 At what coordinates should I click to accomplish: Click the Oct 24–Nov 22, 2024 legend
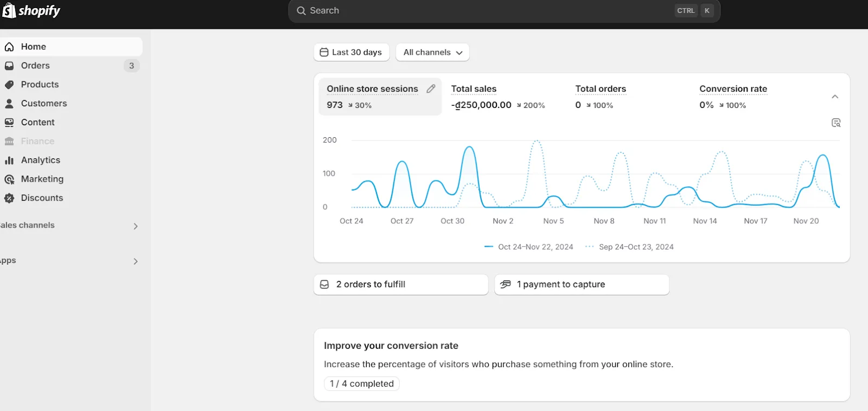[x=529, y=247]
